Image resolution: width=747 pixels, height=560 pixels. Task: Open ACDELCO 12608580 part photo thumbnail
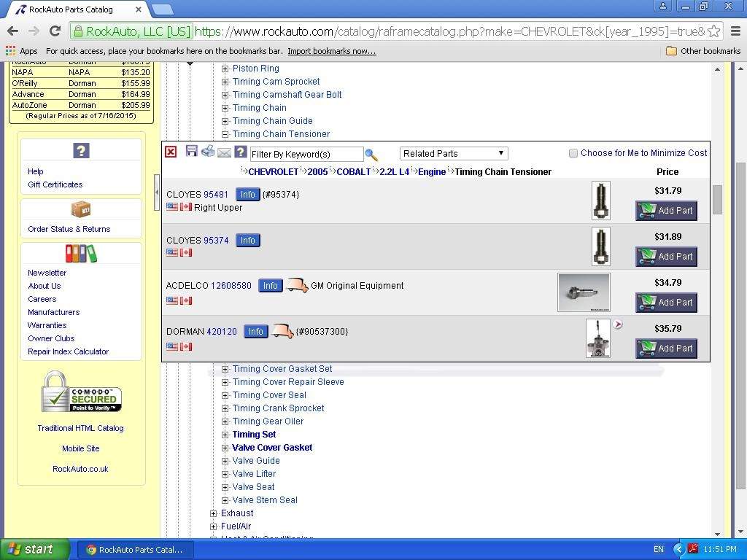click(x=584, y=292)
